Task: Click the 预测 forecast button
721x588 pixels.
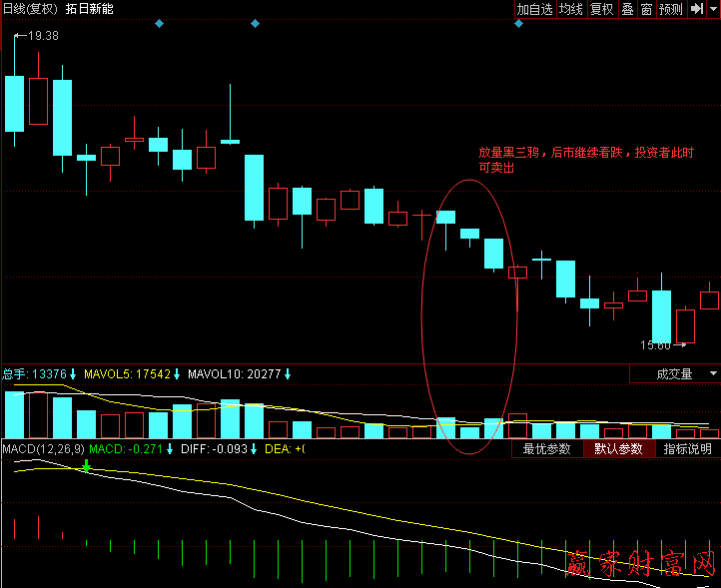Action: point(670,9)
